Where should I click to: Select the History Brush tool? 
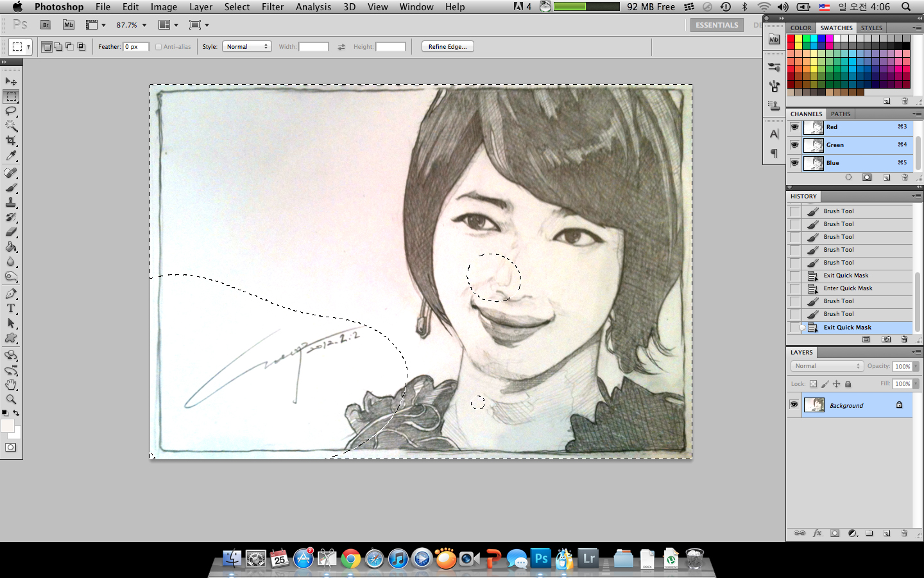(11, 217)
